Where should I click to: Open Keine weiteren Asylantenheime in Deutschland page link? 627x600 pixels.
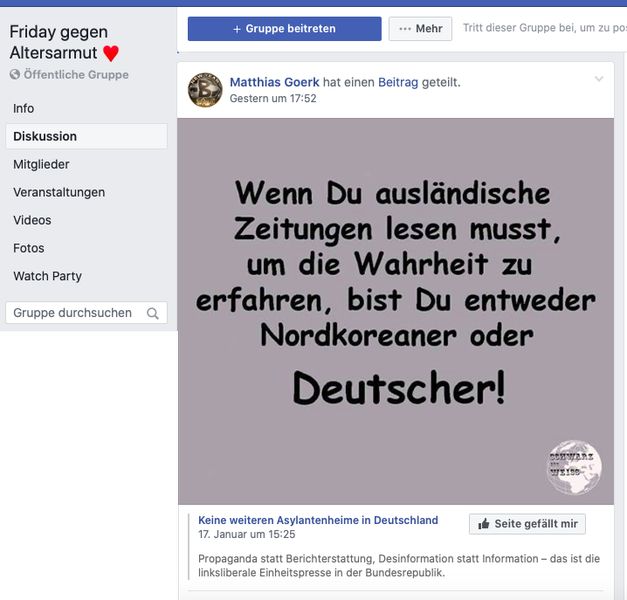click(318, 520)
